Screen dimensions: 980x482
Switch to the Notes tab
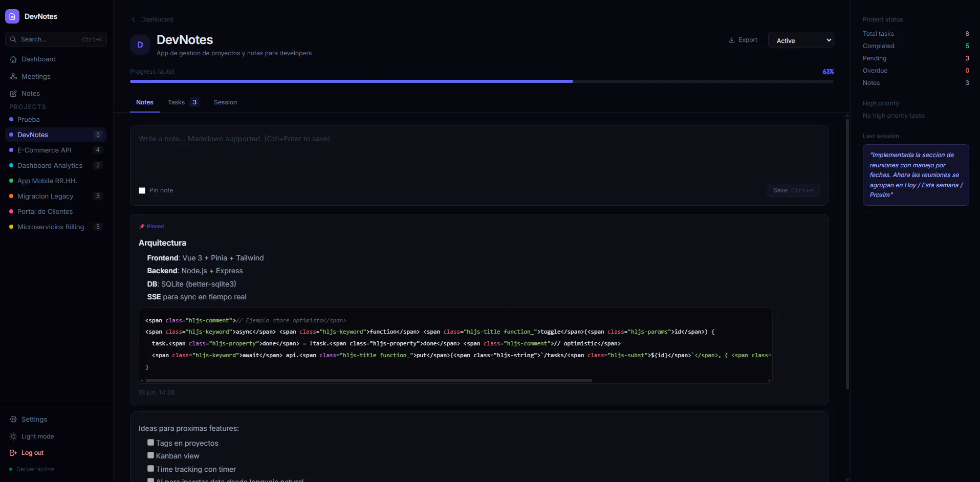(x=145, y=102)
